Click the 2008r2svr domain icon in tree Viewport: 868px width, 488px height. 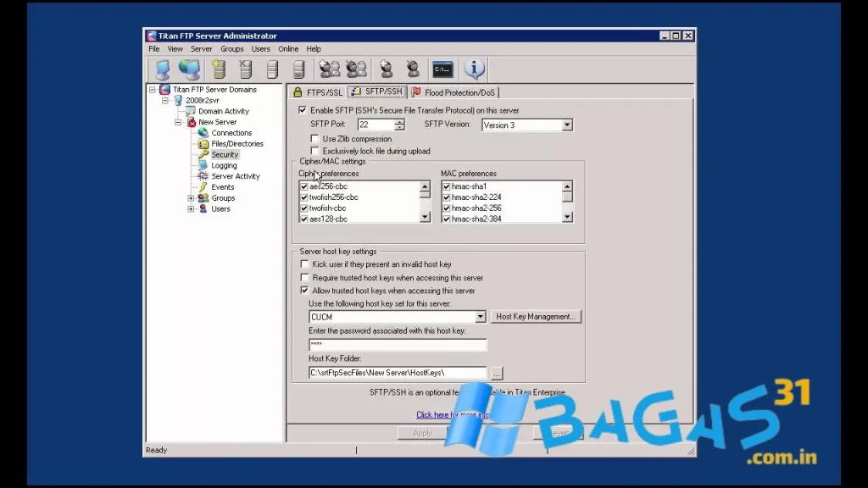pos(178,100)
